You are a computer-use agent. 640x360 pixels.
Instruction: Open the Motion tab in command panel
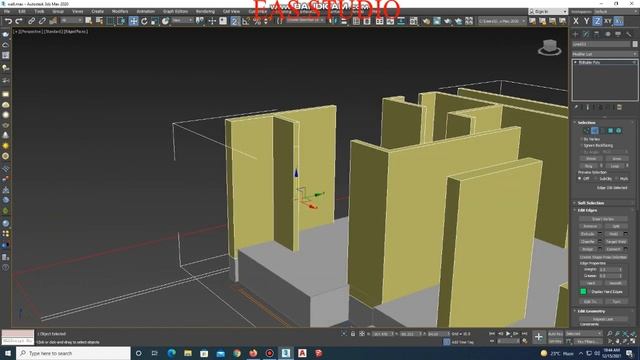[x=608, y=34]
